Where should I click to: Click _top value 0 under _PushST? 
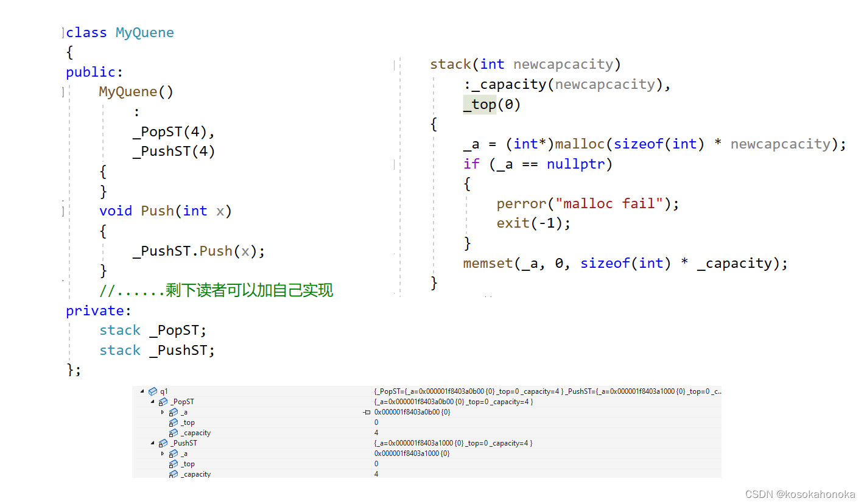point(376,464)
